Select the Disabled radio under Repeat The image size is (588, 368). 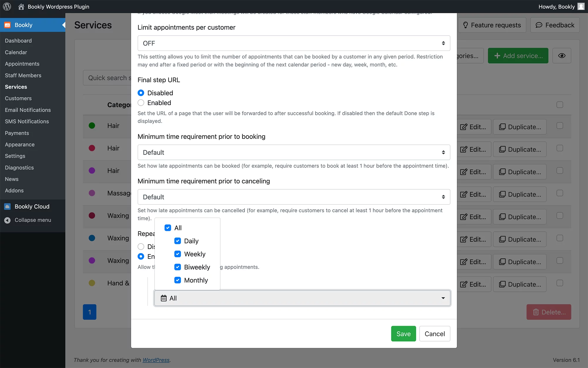[141, 246]
